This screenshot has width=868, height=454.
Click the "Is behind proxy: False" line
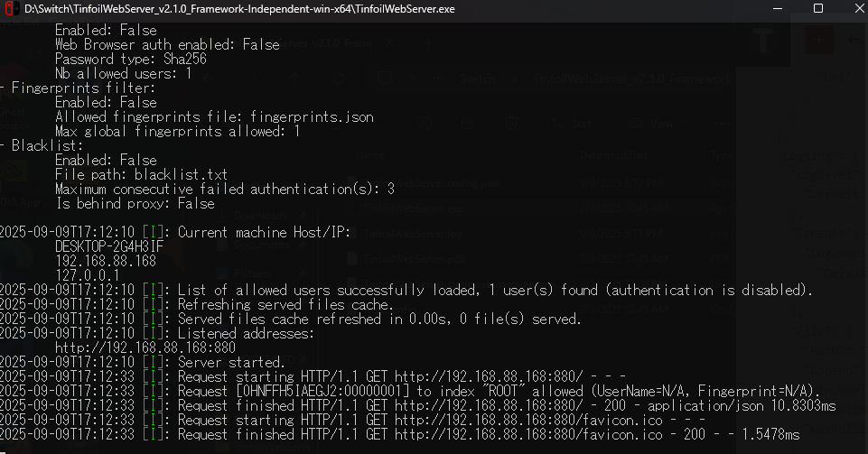pos(135,203)
